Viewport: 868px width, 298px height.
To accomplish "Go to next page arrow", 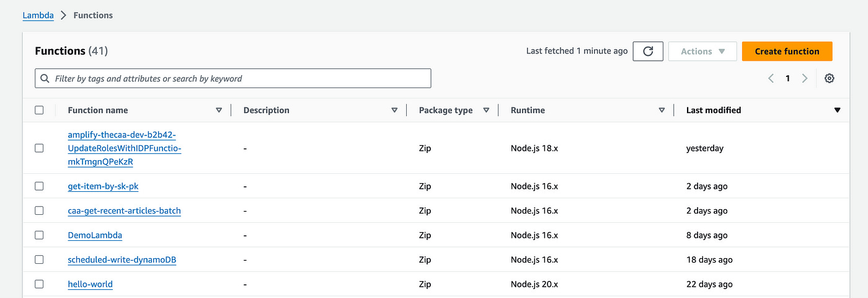I will tap(805, 78).
